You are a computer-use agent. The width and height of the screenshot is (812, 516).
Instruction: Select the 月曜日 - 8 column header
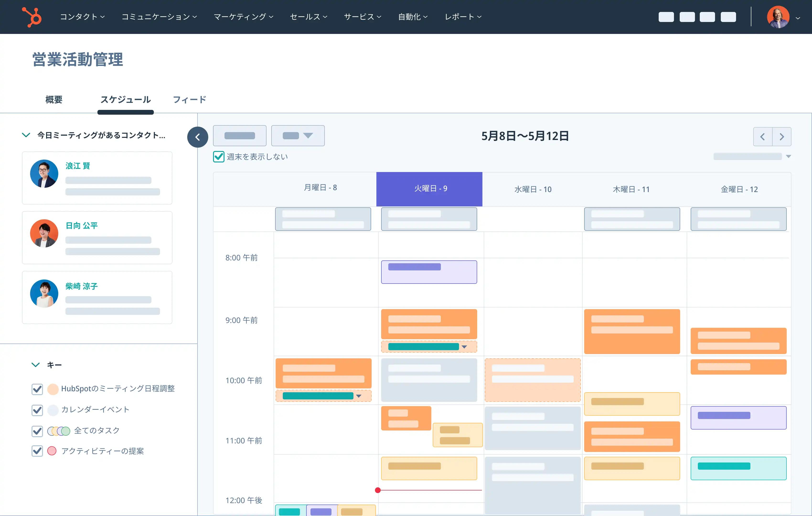[x=320, y=188]
